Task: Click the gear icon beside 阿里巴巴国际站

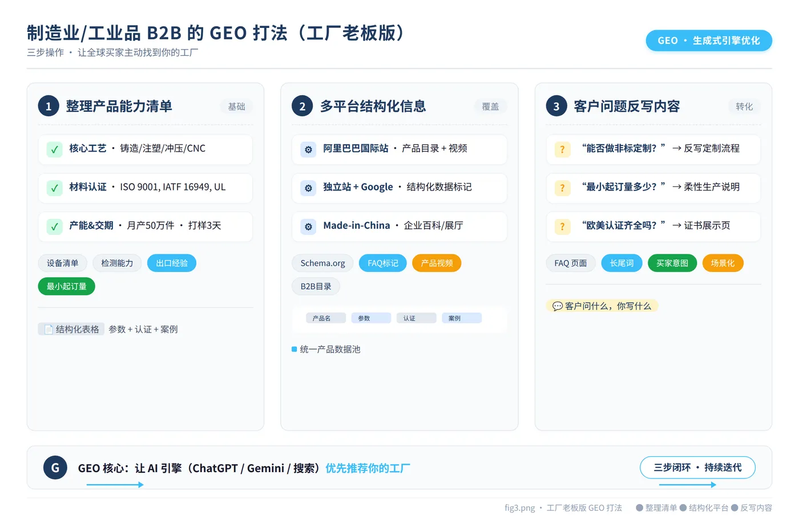Action: click(x=308, y=149)
